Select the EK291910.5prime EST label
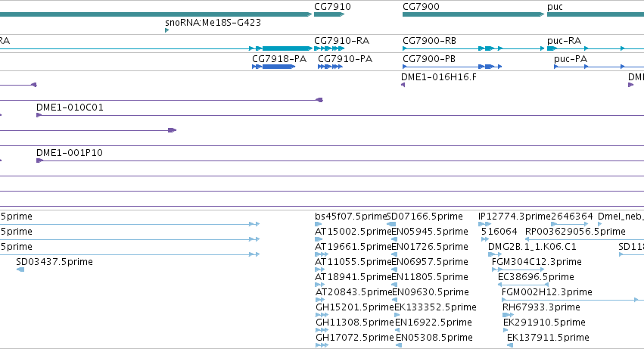 (x=544, y=323)
